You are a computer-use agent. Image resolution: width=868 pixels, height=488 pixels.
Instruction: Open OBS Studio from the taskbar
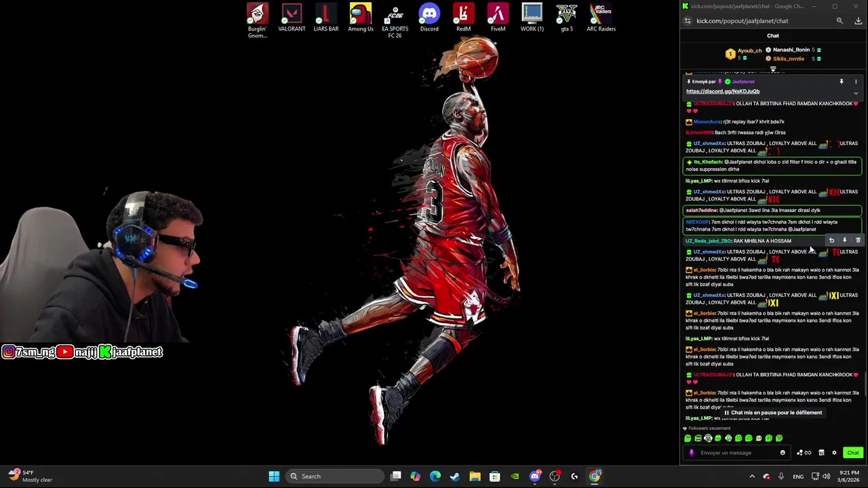pos(555,476)
